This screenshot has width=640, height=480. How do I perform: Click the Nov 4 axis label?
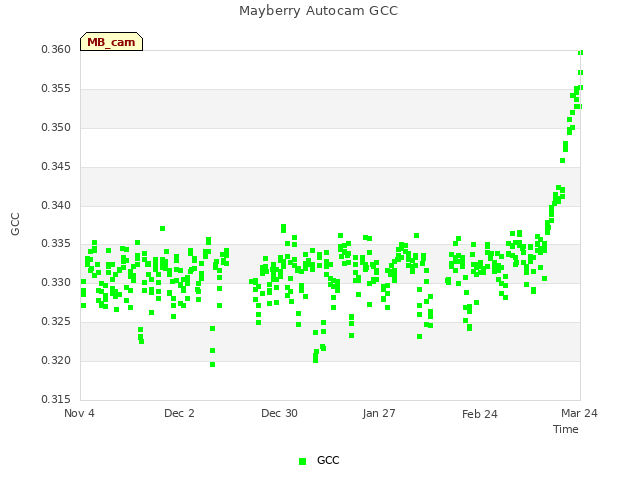(79, 413)
